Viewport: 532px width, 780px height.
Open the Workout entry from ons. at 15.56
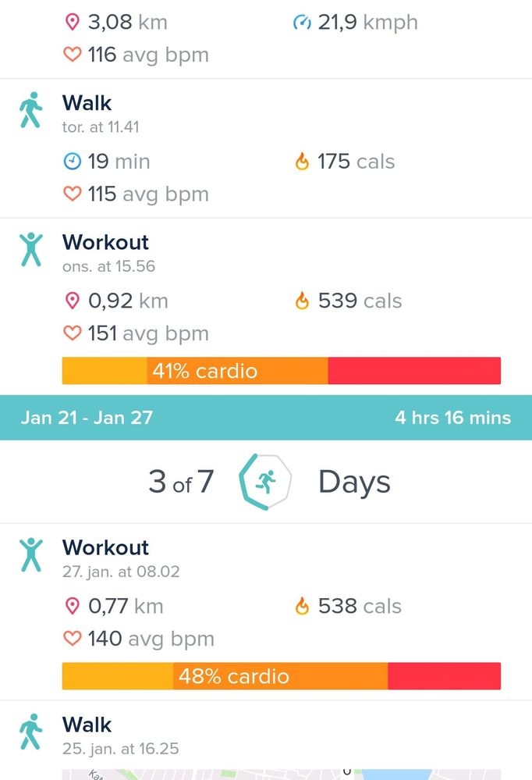point(105,242)
